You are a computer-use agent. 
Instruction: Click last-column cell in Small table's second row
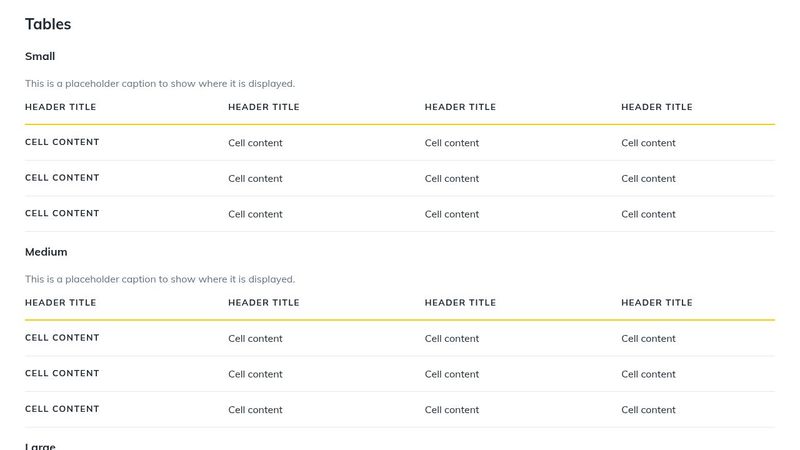pos(648,179)
